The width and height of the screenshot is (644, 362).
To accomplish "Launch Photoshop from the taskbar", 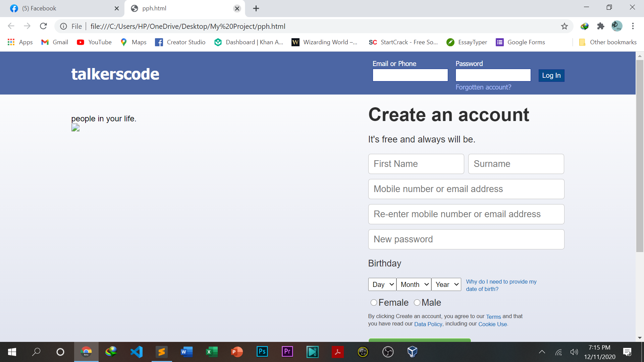I will (x=262, y=352).
